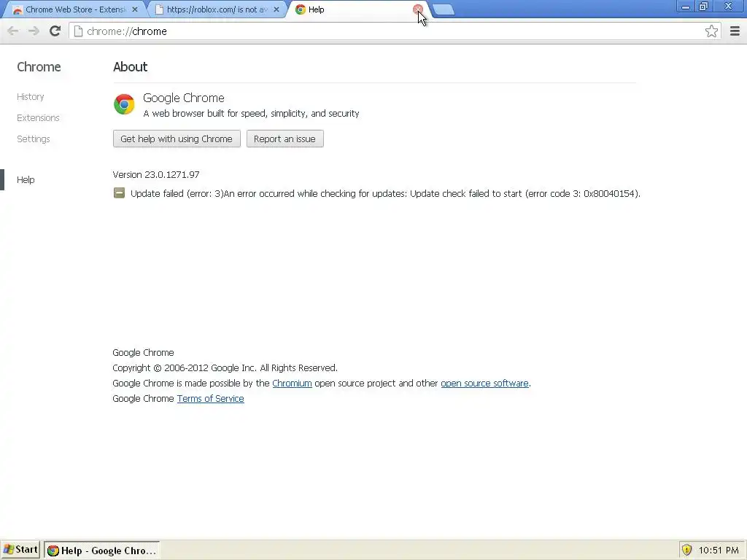The width and height of the screenshot is (747, 560).
Task: Open a new tab
Action: 444,9
